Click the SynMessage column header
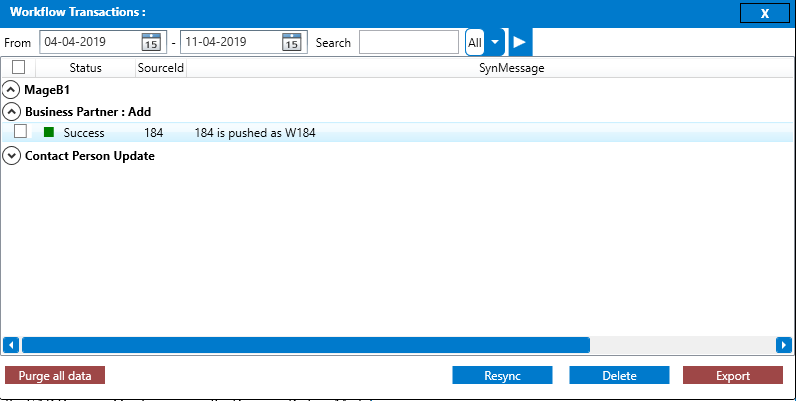 [x=510, y=67]
